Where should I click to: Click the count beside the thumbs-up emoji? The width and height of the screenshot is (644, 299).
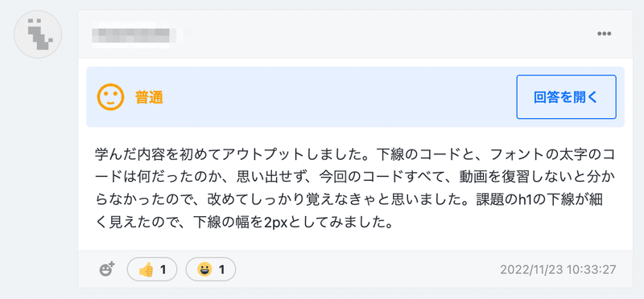pyautogui.click(x=163, y=270)
